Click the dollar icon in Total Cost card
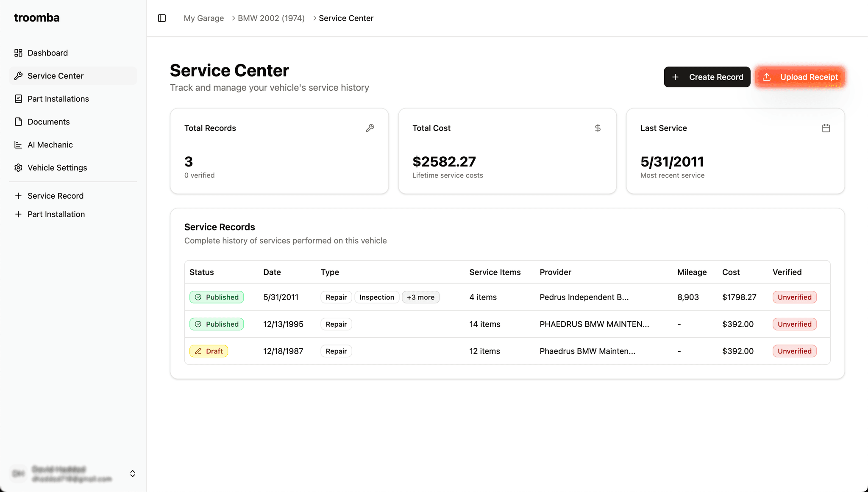 coord(598,128)
